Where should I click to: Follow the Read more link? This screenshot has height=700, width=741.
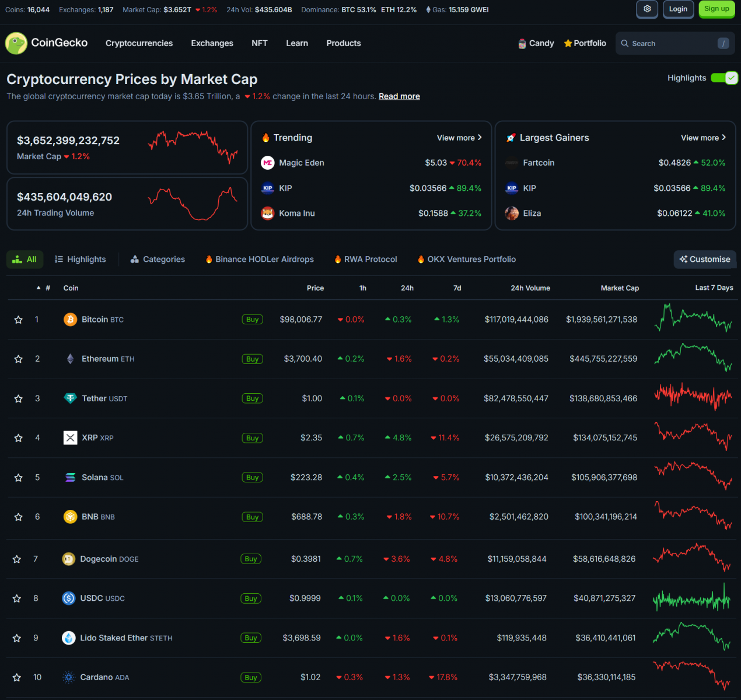[399, 96]
